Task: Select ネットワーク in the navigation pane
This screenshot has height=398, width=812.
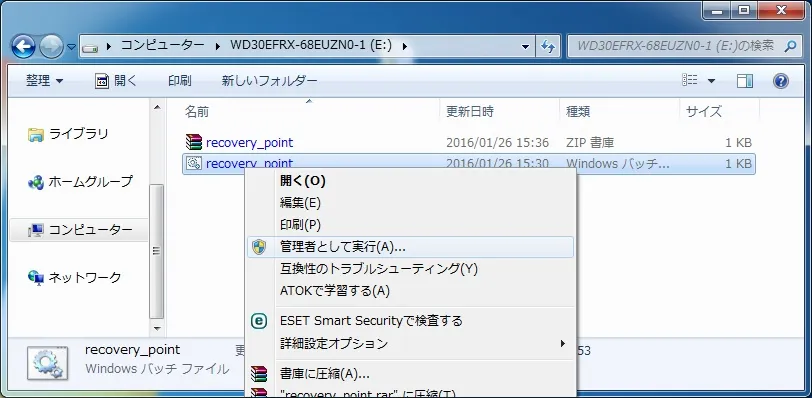Action: coord(85,277)
